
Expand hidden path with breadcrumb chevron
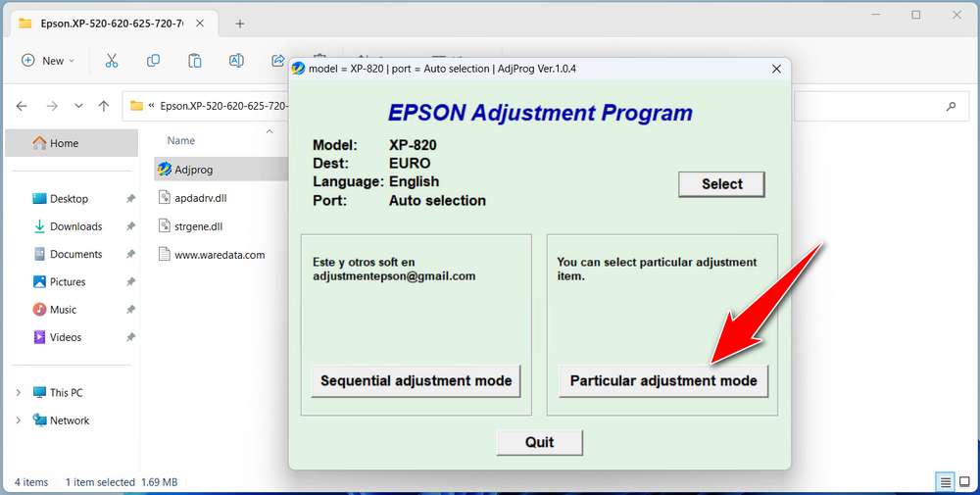point(151,106)
